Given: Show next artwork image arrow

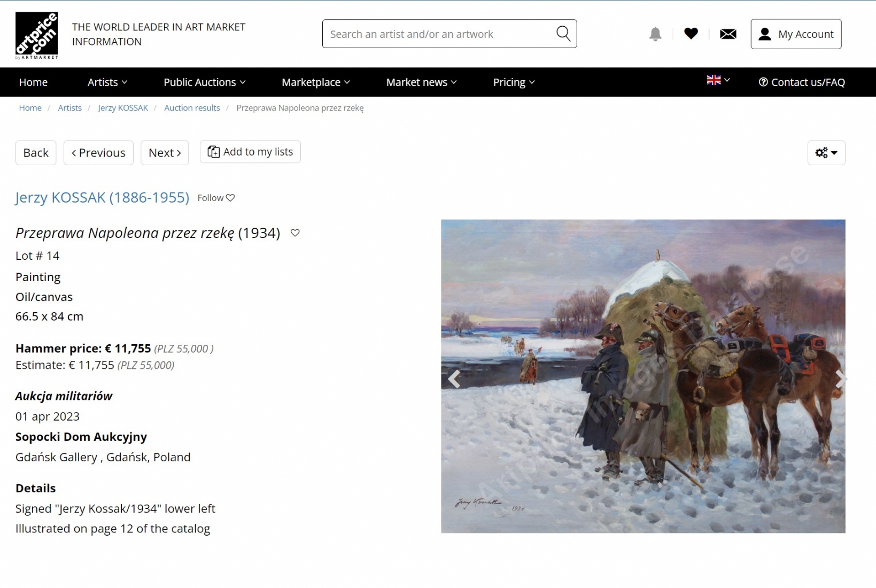Looking at the screenshot, I should click(839, 378).
